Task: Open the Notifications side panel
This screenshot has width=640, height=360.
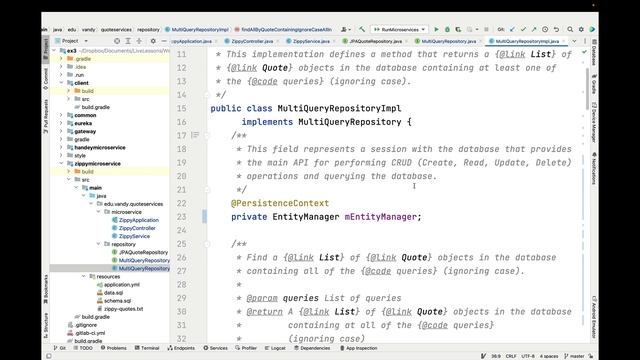Action: tap(594, 168)
